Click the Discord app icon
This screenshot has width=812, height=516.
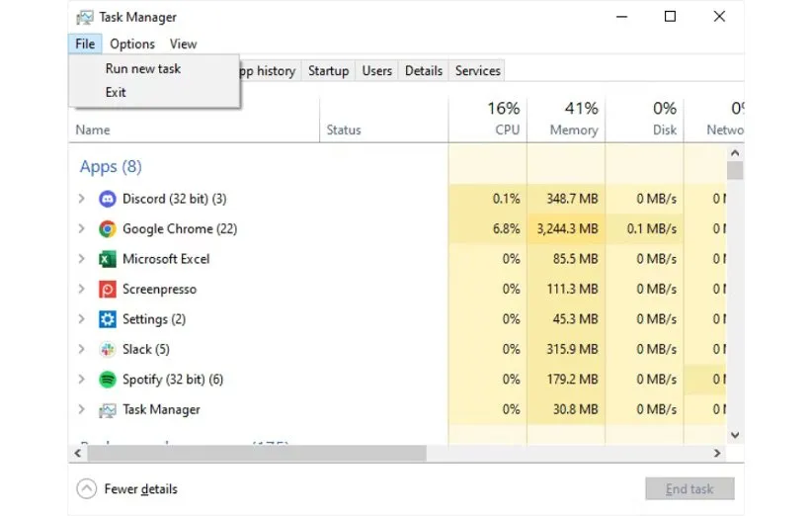[x=108, y=199]
